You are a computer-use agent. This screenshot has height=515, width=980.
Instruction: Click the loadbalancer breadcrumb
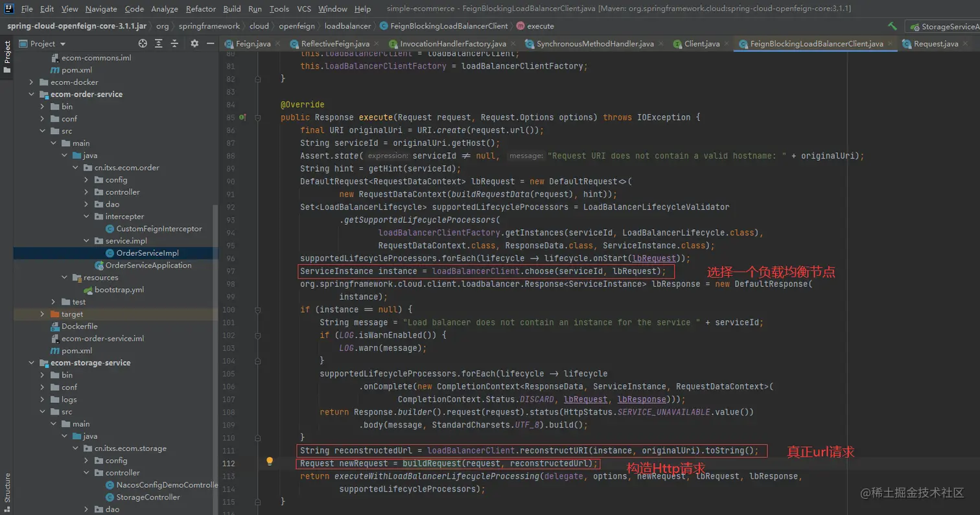click(x=347, y=27)
